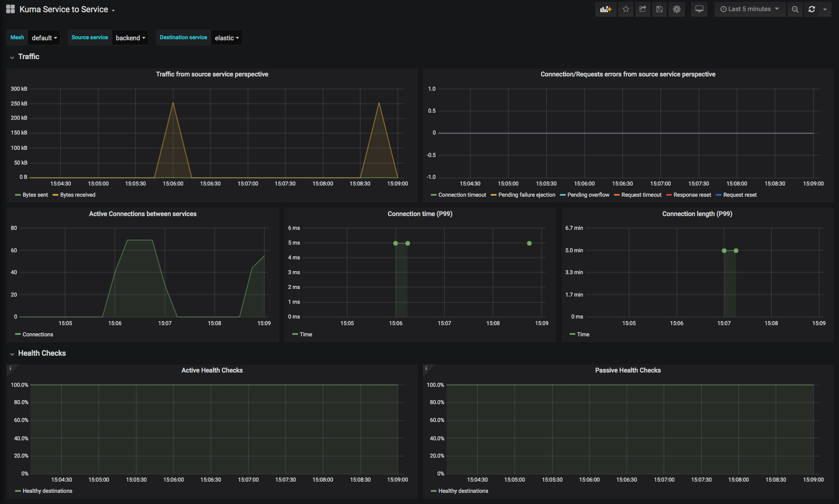This screenshot has height=504, width=839.
Task: Save the dashboard
Action: 659,9
